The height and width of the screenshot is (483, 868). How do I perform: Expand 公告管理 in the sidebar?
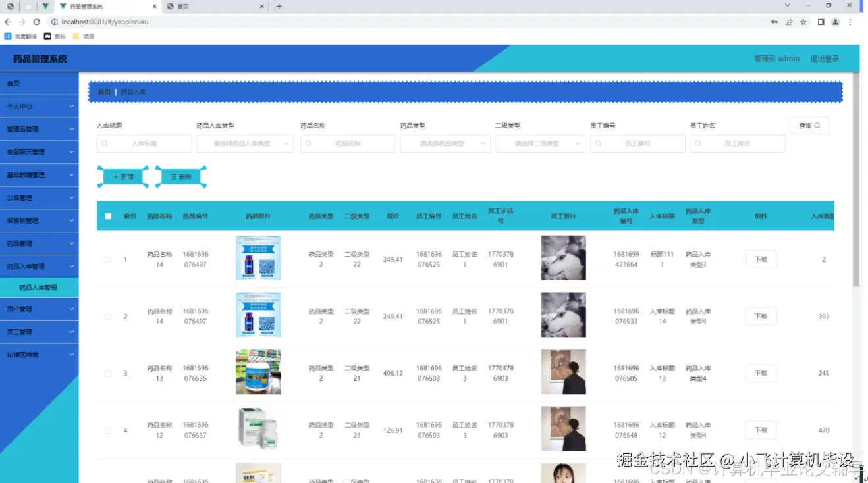(40, 197)
